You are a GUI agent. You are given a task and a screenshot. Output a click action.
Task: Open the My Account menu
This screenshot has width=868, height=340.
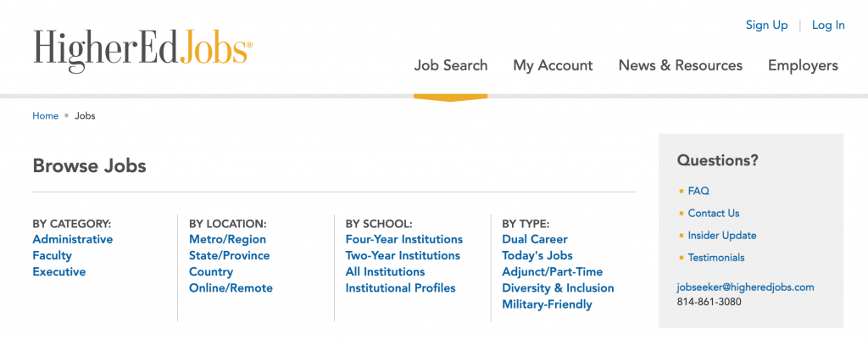point(553,65)
